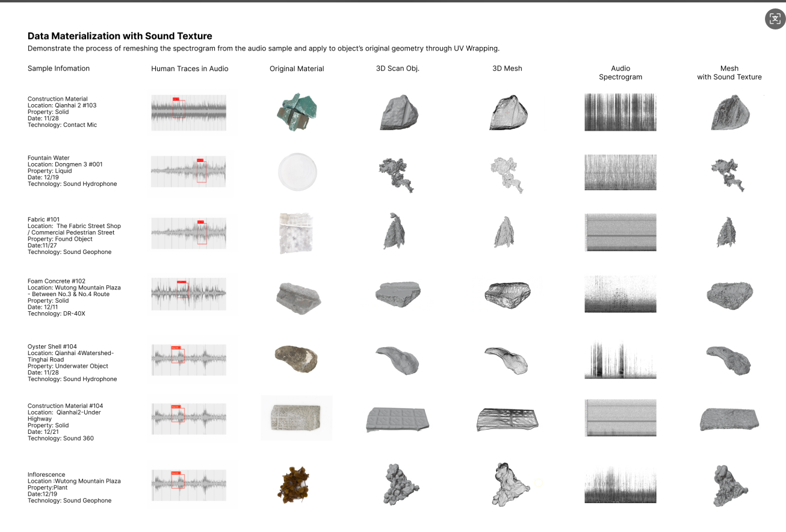786x532 pixels.
Task: Click the Qianhai 2 #103 3D mesh
Action: tap(509, 112)
